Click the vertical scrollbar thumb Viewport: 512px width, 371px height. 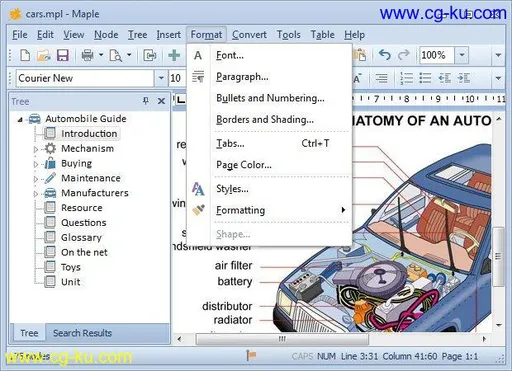498,256
